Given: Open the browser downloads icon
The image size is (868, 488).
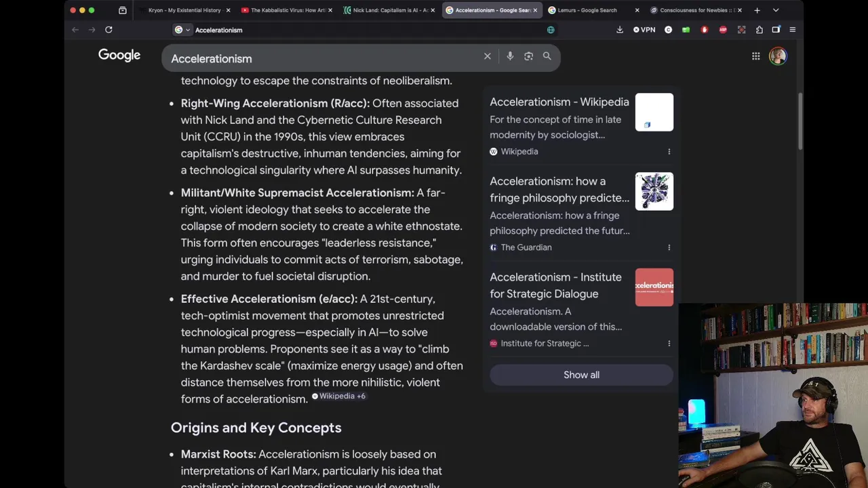Looking at the screenshot, I should click(619, 30).
